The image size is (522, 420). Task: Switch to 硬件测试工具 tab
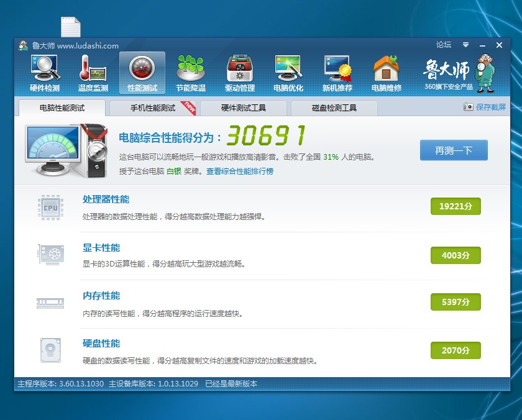(244, 108)
